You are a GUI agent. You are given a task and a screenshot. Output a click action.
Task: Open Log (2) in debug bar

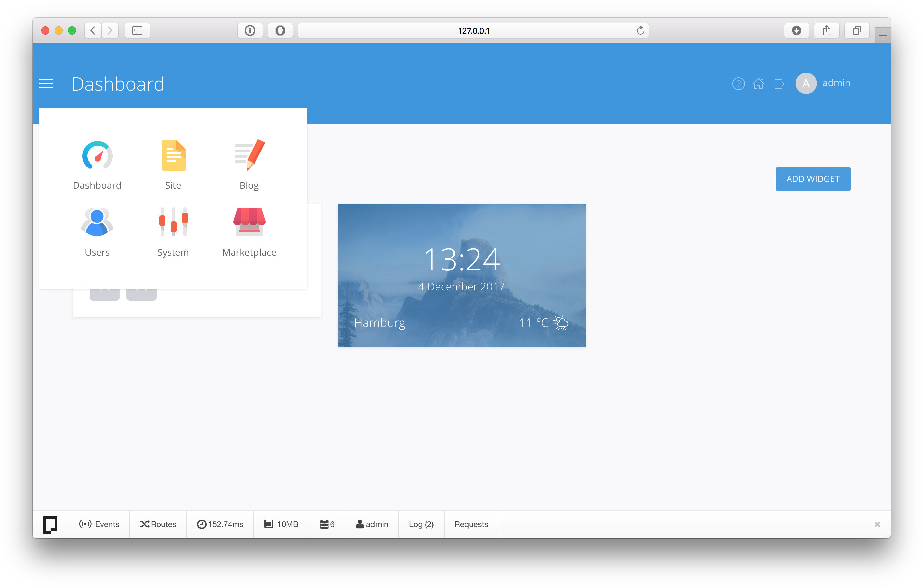(x=421, y=524)
